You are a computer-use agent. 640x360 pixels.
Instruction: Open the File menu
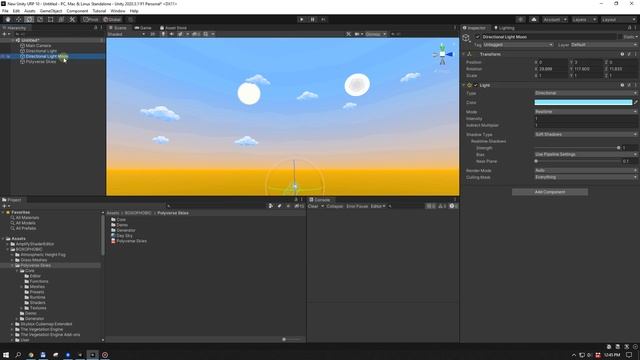tap(5, 11)
